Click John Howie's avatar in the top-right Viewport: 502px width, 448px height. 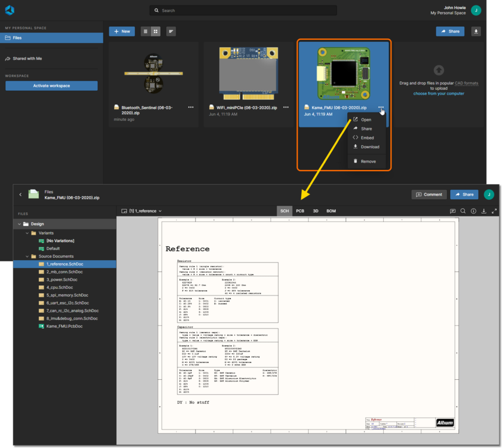point(476,10)
